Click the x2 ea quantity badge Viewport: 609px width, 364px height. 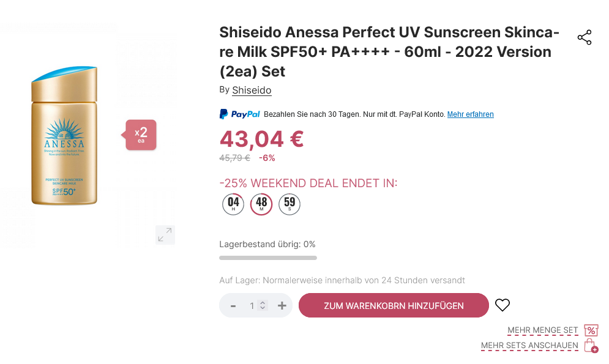pos(141,135)
